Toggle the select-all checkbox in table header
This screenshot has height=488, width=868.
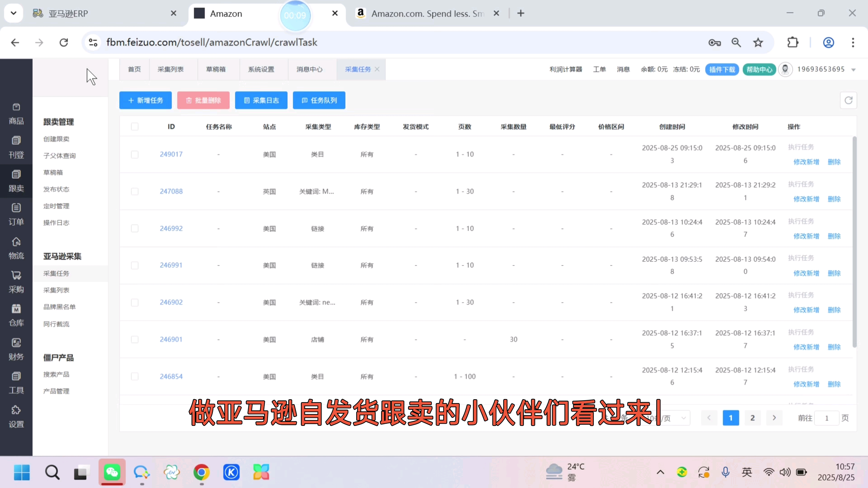pyautogui.click(x=134, y=127)
